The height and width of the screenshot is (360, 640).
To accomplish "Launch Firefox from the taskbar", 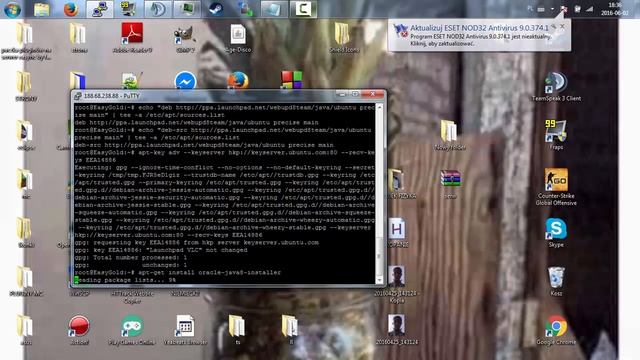I will point(71,9).
